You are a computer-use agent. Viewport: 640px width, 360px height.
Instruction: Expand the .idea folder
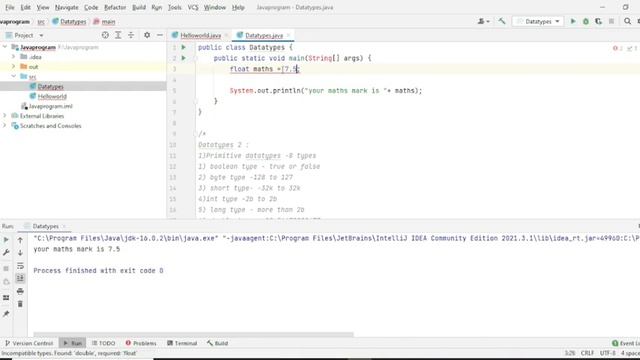tap(13, 57)
